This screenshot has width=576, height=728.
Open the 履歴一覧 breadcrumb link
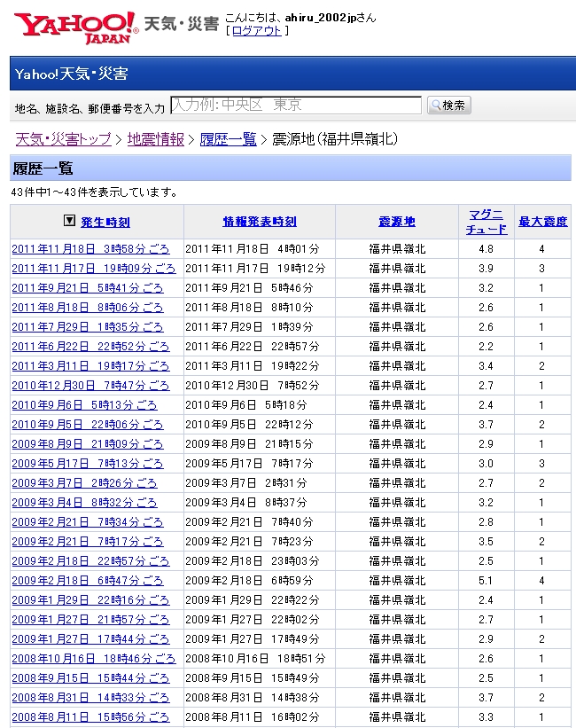tap(228, 139)
